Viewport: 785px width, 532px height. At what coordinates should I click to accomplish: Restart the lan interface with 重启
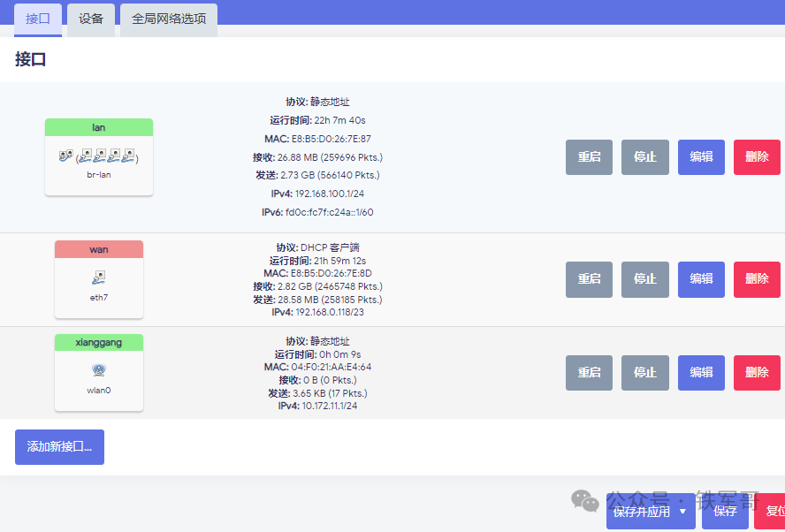[588, 156]
